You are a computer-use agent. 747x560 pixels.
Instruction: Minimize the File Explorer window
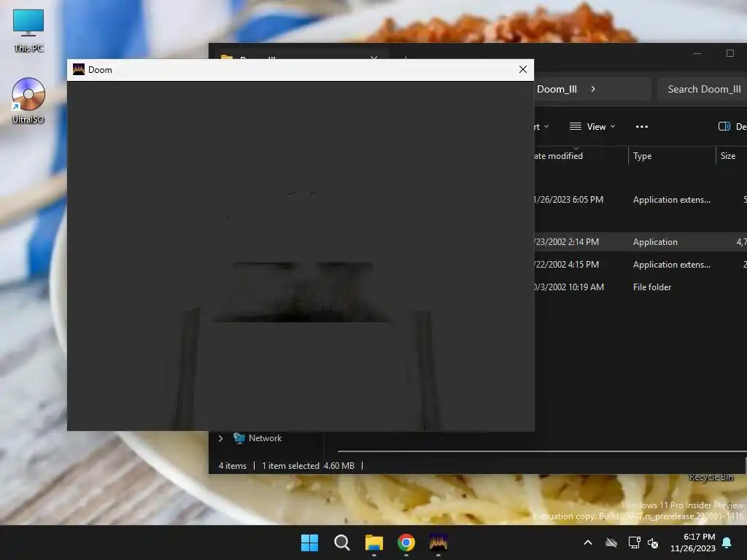[x=697, y=53]
